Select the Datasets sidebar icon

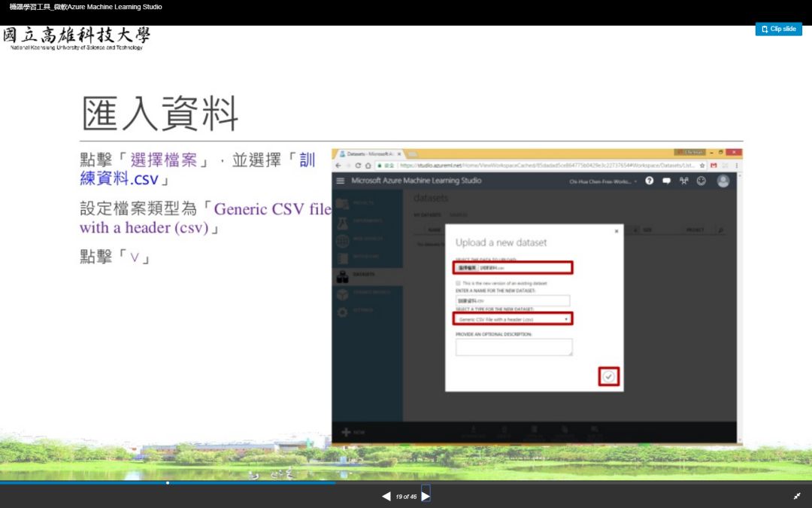(342, 276)
